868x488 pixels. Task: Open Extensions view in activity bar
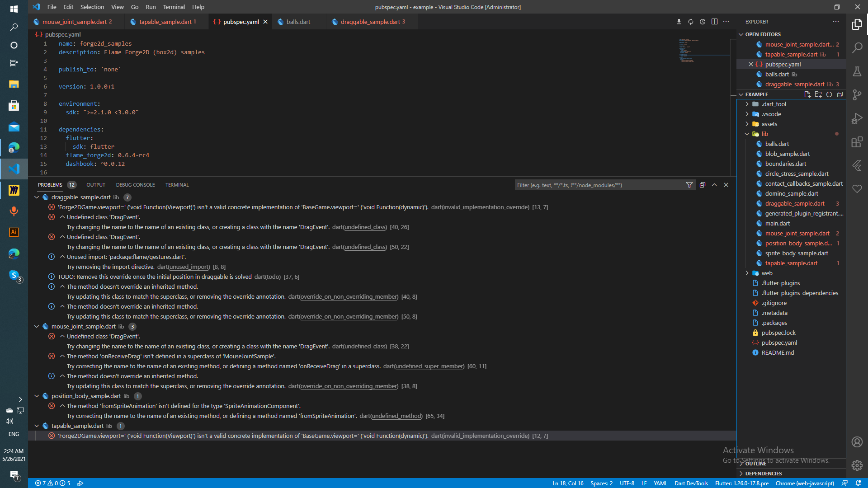click(x=857, y=142)
